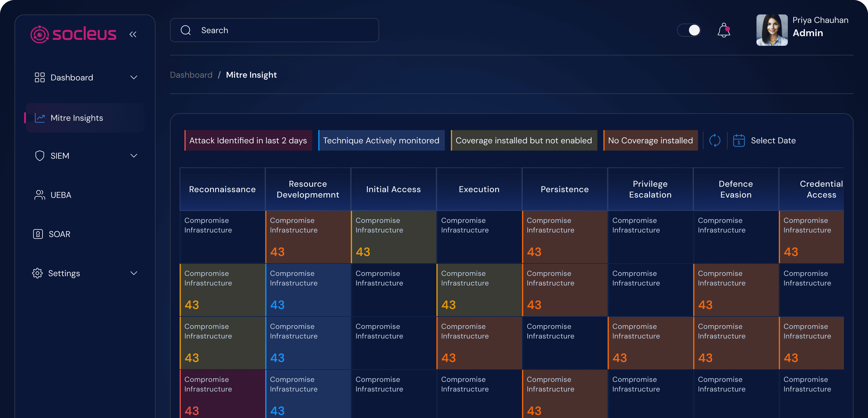868x418 pixels.
Task: Click the calendar icon beside Select Date
Action: pos(739,141)
